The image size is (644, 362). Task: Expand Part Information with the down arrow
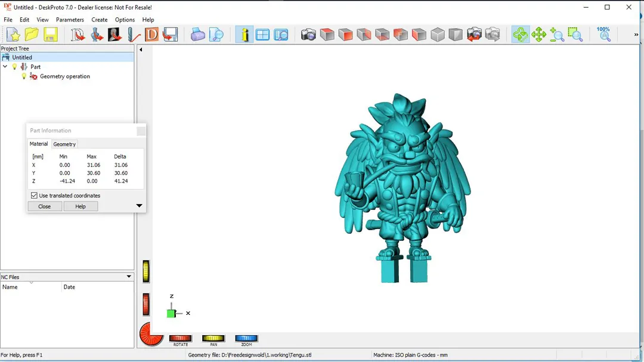pyautogui.click(x=139, y=206)
